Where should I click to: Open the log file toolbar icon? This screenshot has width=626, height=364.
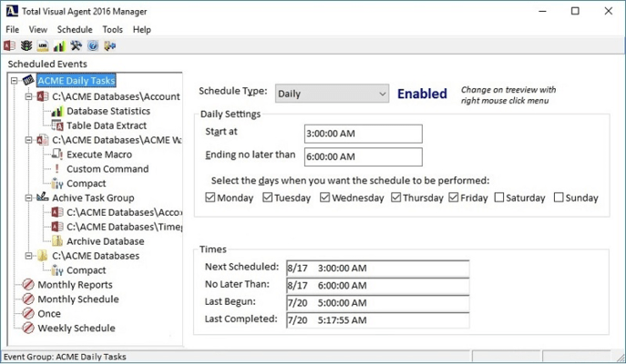42,45
